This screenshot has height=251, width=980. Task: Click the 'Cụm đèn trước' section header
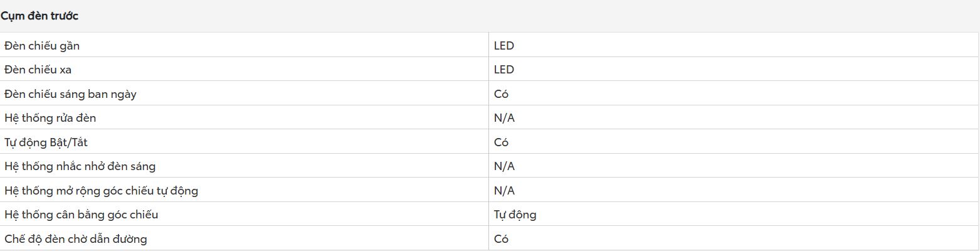(40, 16)
